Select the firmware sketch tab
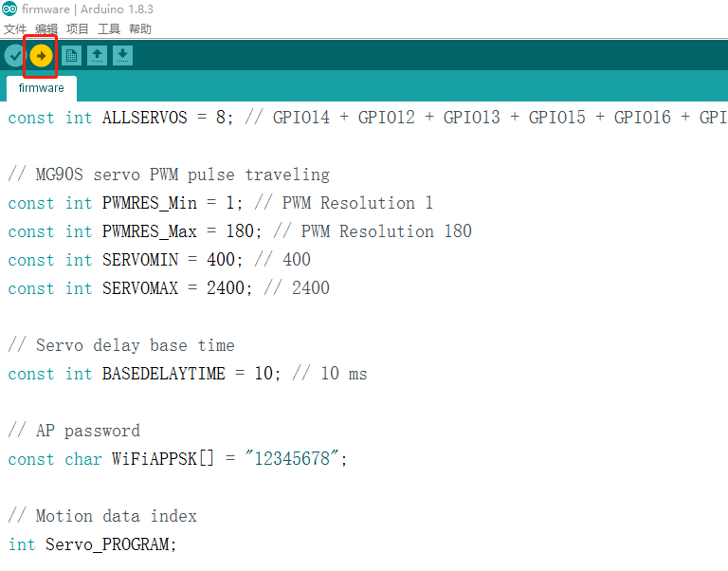The height and width of the screenshot is (571, 728). (42, 88)
